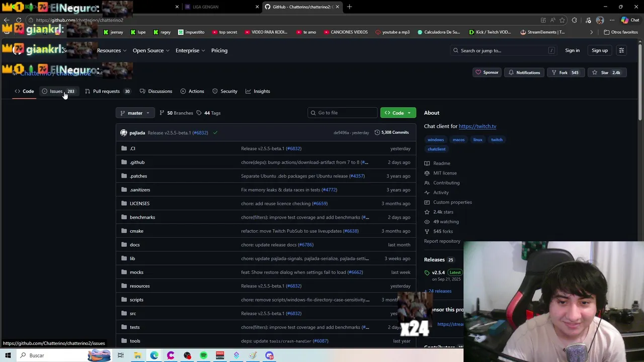Screen dimensions: 644x362
Task: Click the Go to file input
Action: point(342,113)
